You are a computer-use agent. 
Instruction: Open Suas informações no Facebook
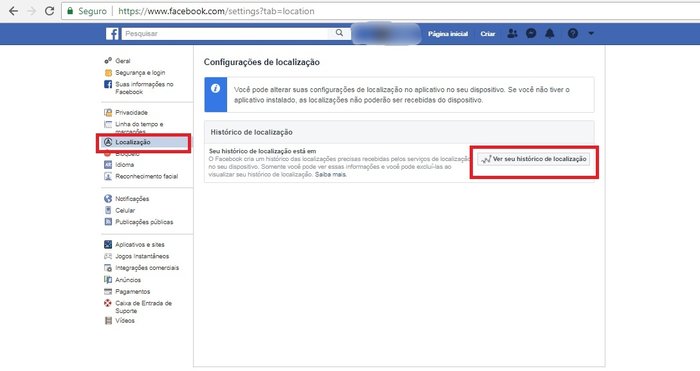(x=144, y=88)
